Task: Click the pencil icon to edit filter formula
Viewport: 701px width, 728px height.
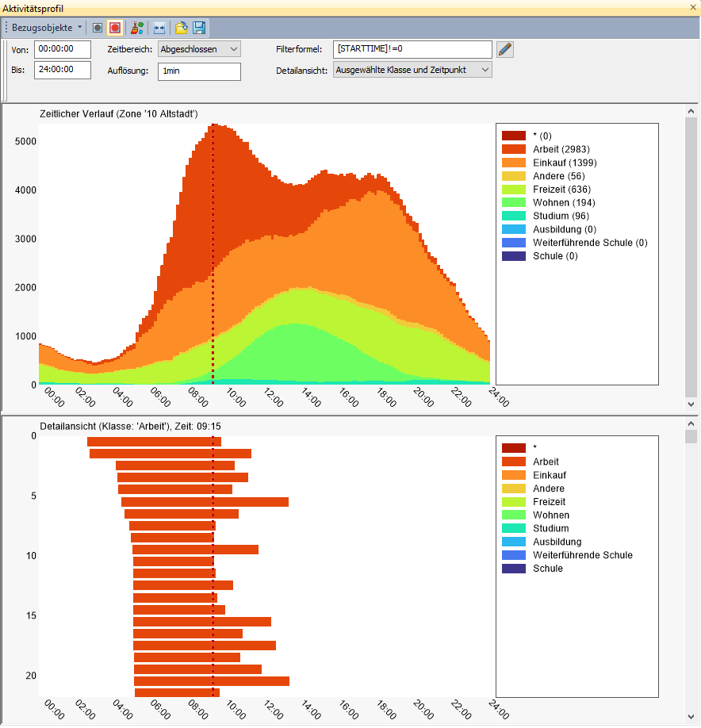Action: (x=505, y=49)
